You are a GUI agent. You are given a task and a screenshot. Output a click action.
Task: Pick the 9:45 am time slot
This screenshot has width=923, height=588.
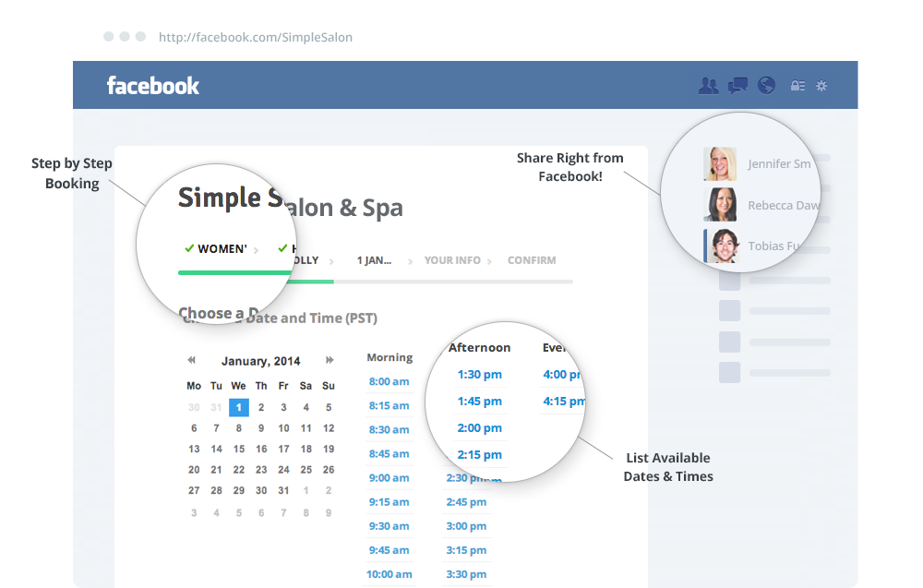[x=390, y=550]
